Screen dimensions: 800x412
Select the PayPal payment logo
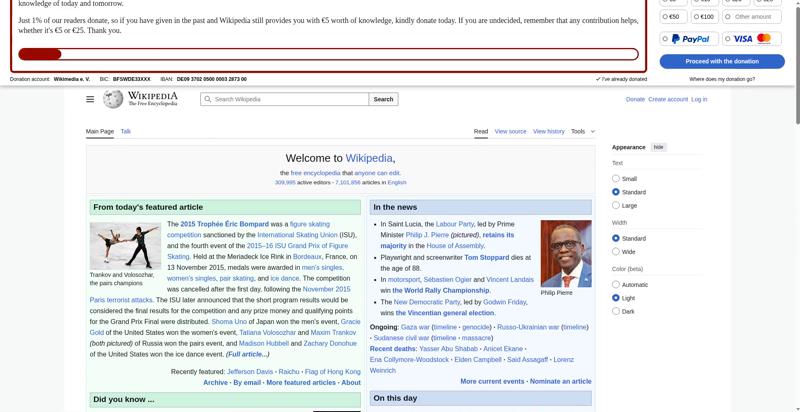pos(690,39)
